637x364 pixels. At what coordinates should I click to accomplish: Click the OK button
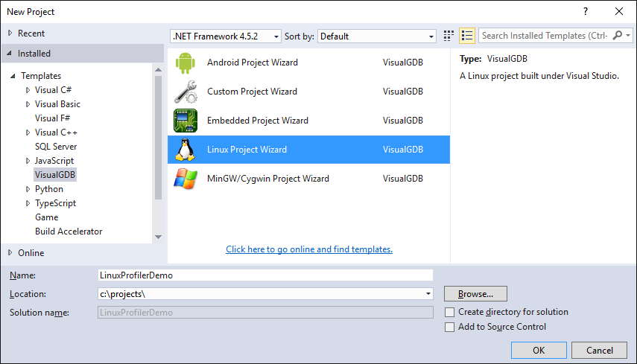point(539,350)
